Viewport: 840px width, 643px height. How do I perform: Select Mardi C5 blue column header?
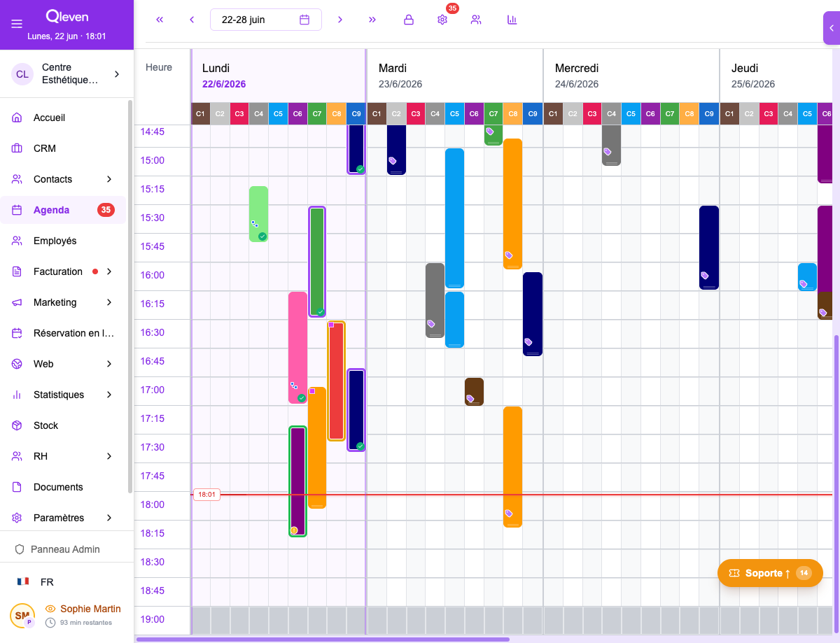click(x=454, y=113)
